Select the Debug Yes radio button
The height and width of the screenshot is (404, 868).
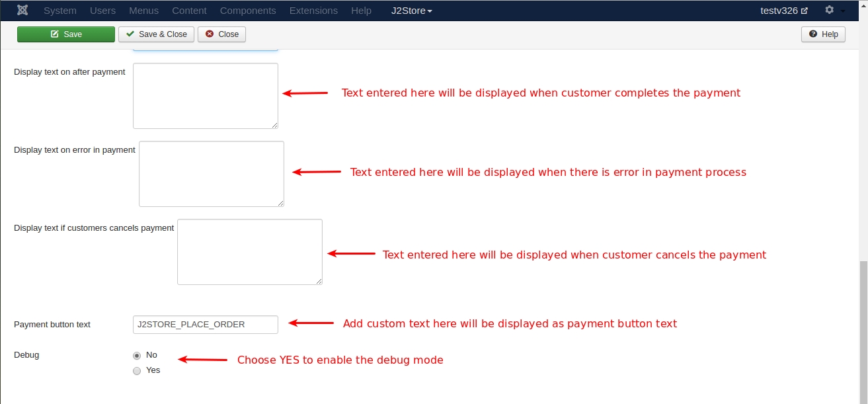point(137,371)
